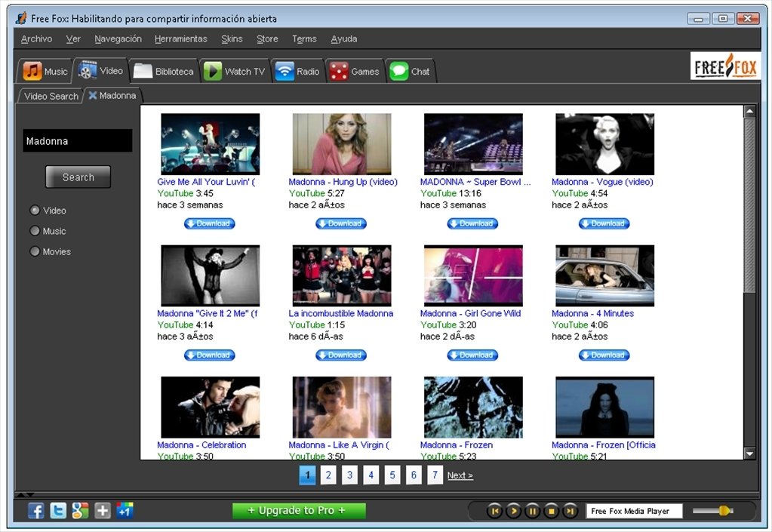The width and height of the screenshot is (772, 532).
Task: Go to results page 7
Action: (x=435, y=475)
